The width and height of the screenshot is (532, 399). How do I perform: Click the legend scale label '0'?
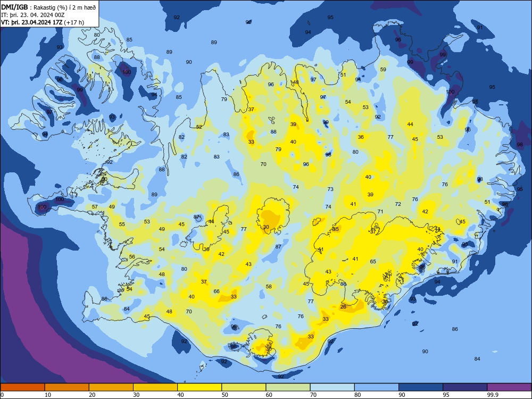point(2,395)
